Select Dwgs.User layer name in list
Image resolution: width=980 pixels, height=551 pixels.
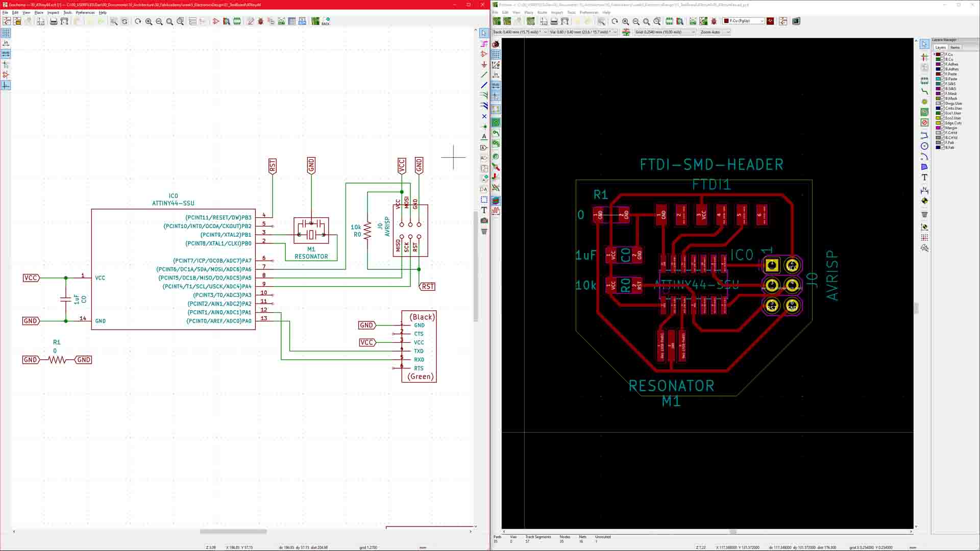[953, 104]
